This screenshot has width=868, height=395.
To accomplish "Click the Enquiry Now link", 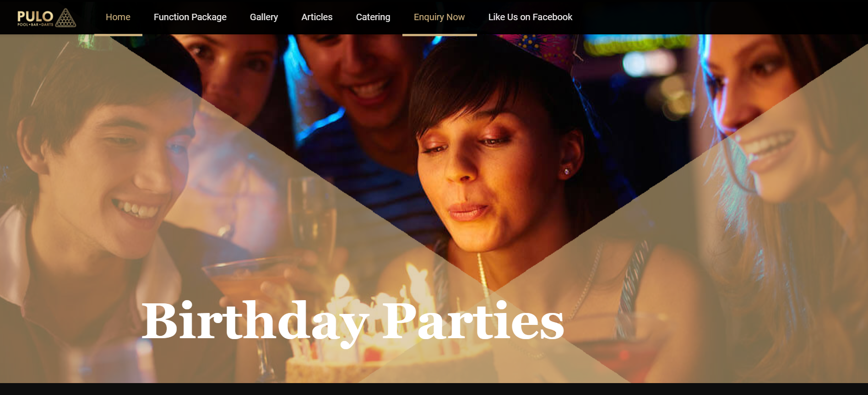I will (x=439, y=17).
